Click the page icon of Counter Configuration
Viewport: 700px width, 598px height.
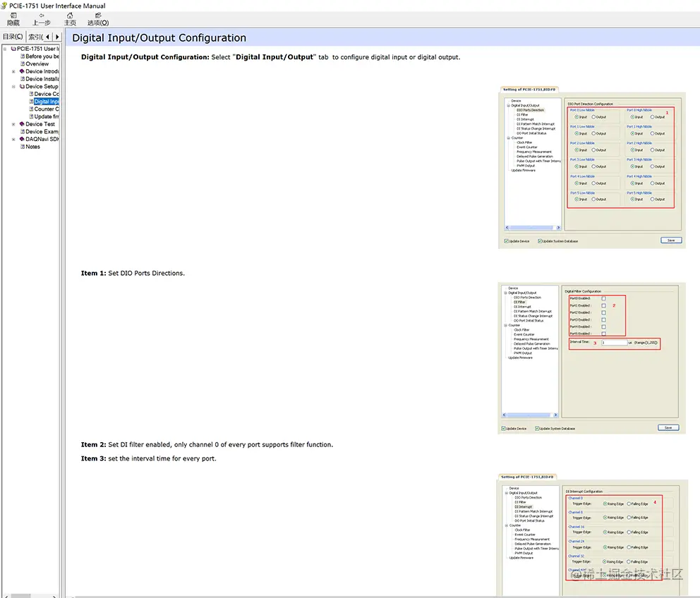[x=31, y=109]
